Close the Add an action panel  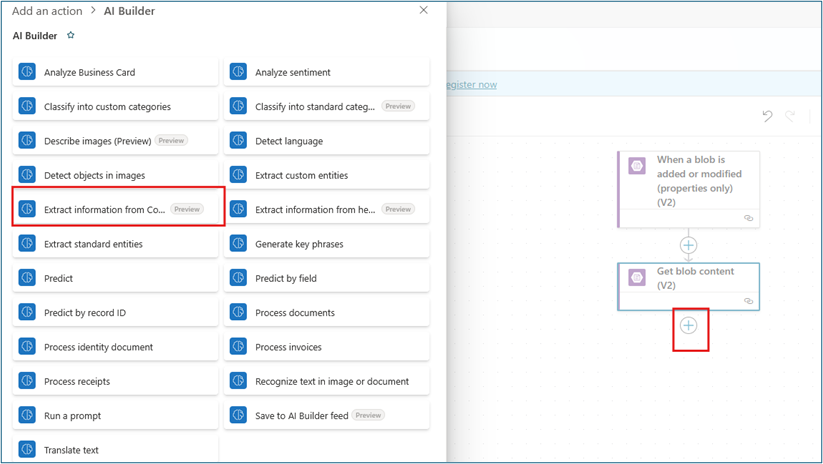coord(424,10)
